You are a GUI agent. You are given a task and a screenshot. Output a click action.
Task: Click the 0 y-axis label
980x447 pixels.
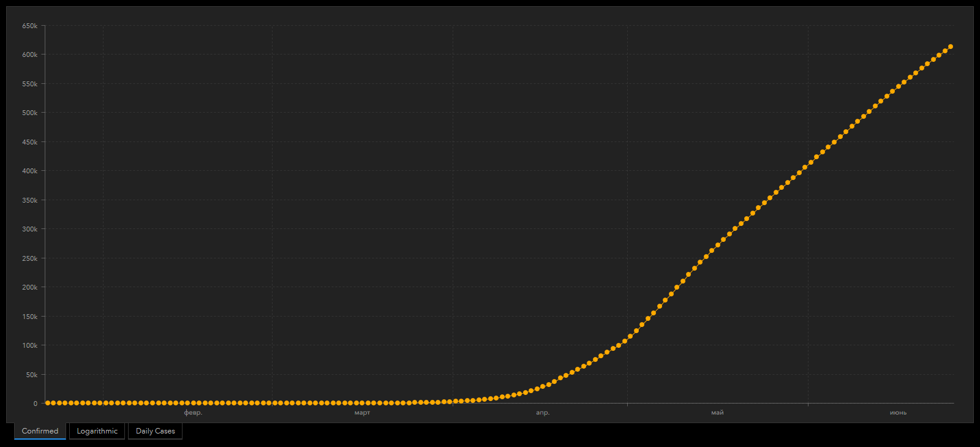coord(36,404)
